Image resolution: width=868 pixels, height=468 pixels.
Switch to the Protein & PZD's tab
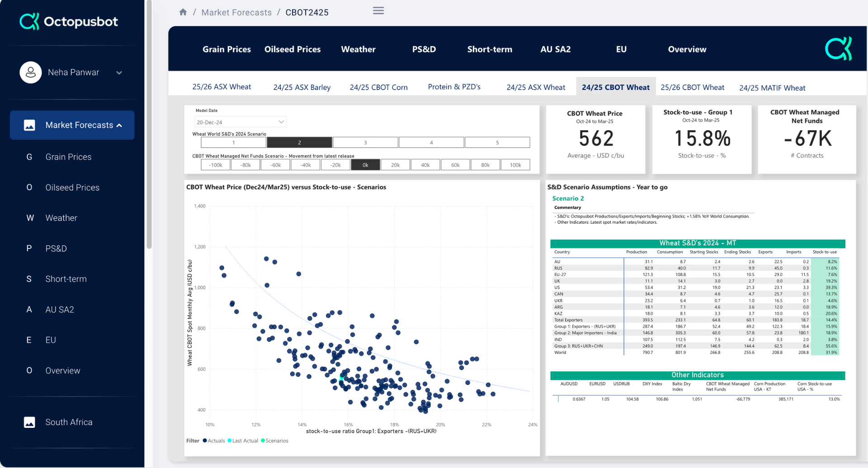tap(454, 87)
